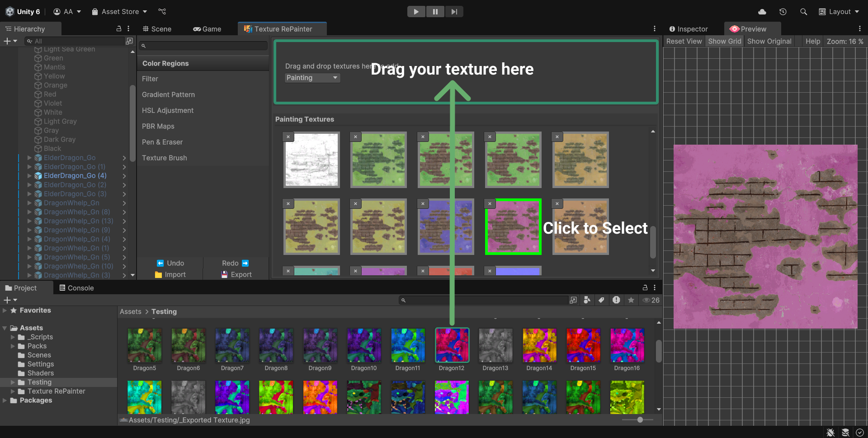Toggle favorites star filter in Project panel
The width and height of the screenshot is (868, 438).
point(631,300)
